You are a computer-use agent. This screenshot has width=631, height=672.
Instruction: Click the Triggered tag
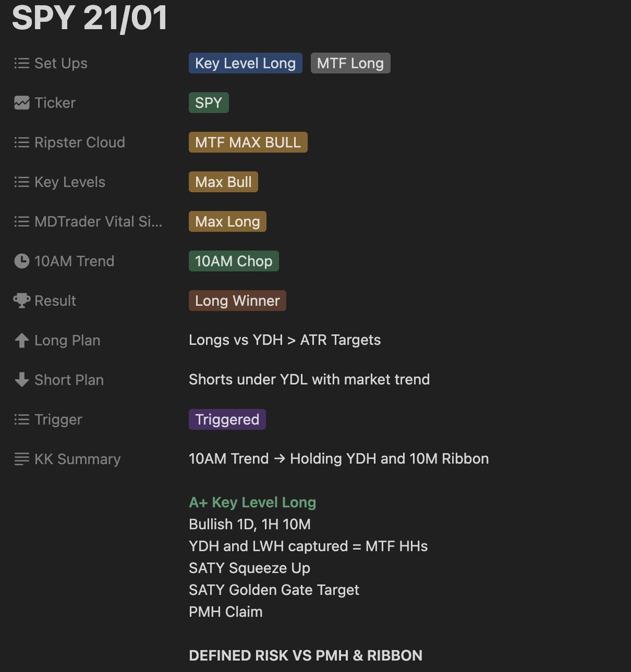click(227, 419)
